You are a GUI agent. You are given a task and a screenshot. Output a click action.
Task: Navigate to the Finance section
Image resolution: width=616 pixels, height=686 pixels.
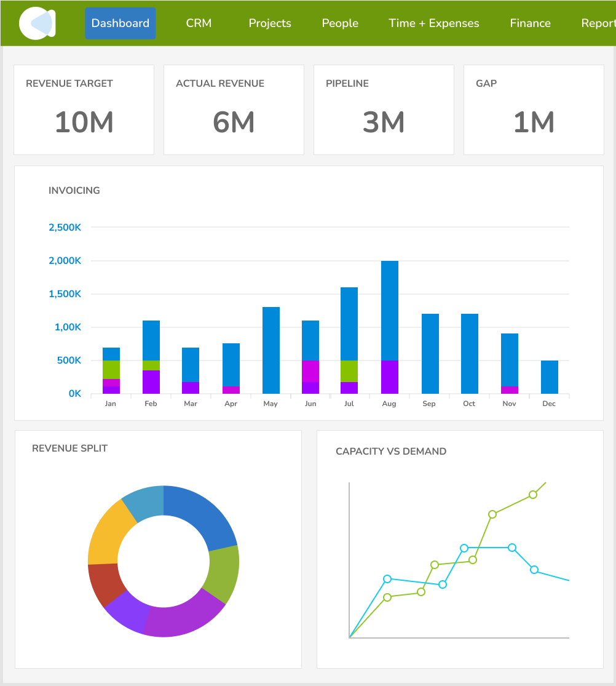pyautogui.click(x=530, y=23)
